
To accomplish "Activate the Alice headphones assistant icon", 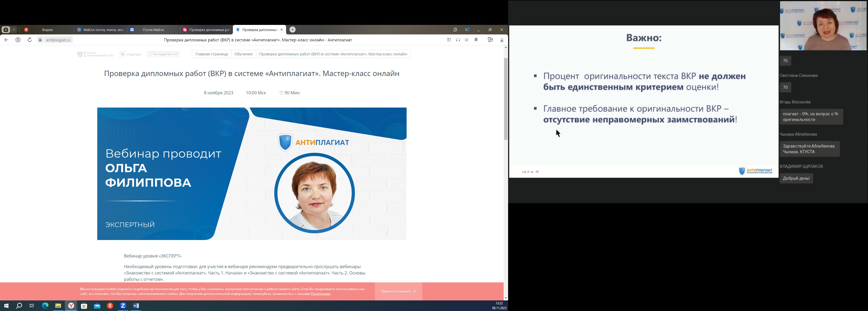I will (458, 40).
